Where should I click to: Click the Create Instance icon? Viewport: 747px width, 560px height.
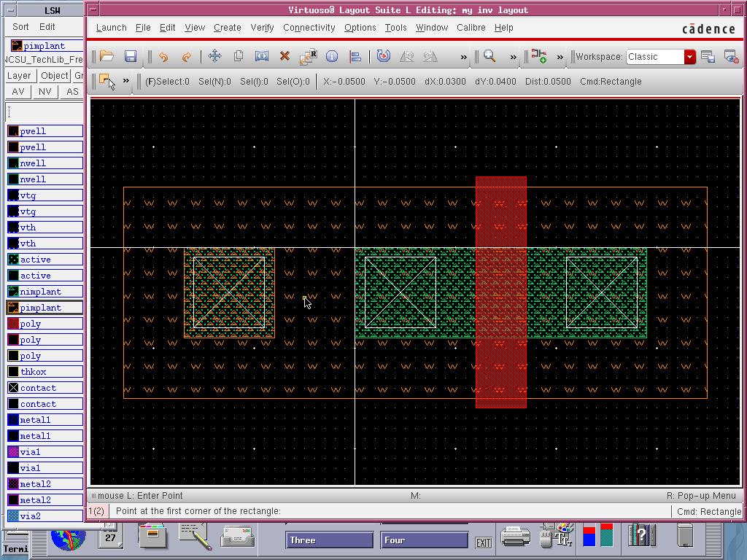tap(539, 56)
